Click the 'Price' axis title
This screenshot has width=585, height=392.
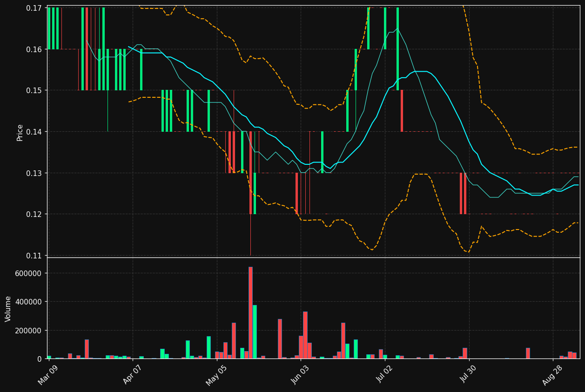pos(20,132)
